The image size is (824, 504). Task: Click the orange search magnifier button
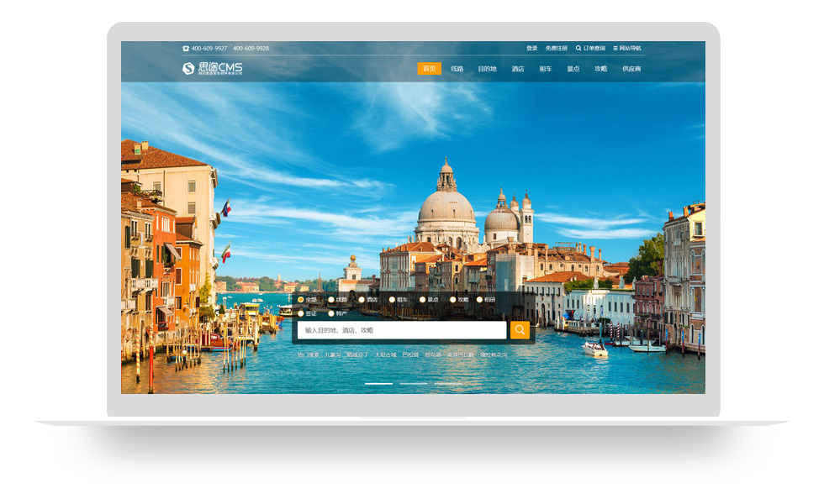click(x=520, y=330)
